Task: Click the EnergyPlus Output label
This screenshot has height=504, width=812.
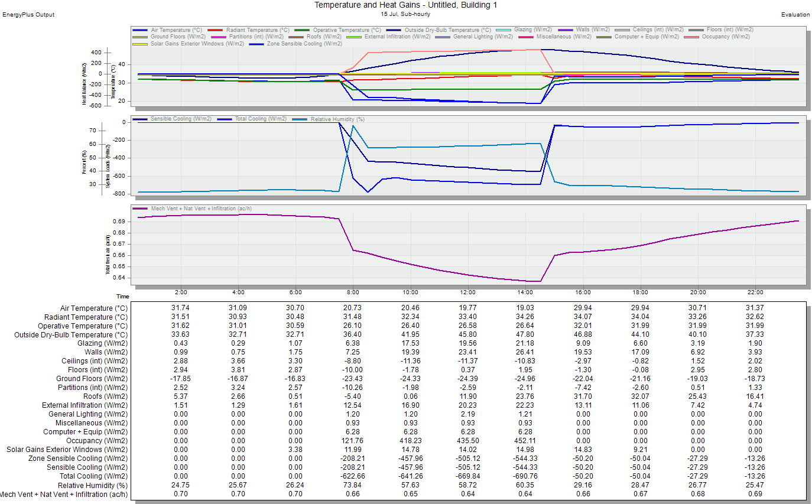Action: 28,15
